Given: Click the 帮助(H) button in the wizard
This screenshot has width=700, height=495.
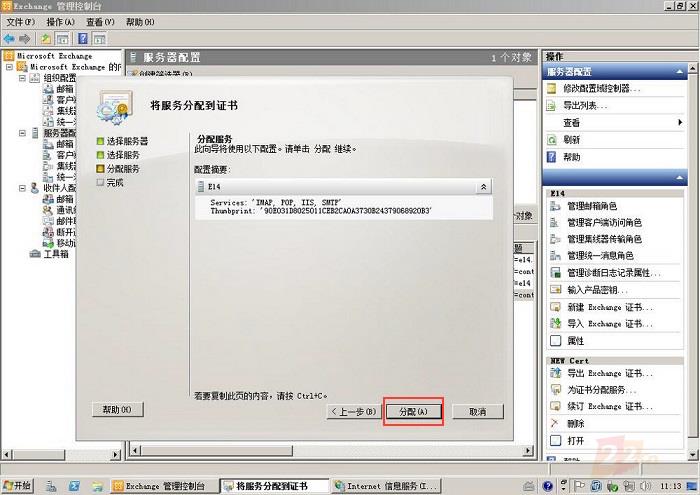Looking at the screenshot, I should point(117,409).
